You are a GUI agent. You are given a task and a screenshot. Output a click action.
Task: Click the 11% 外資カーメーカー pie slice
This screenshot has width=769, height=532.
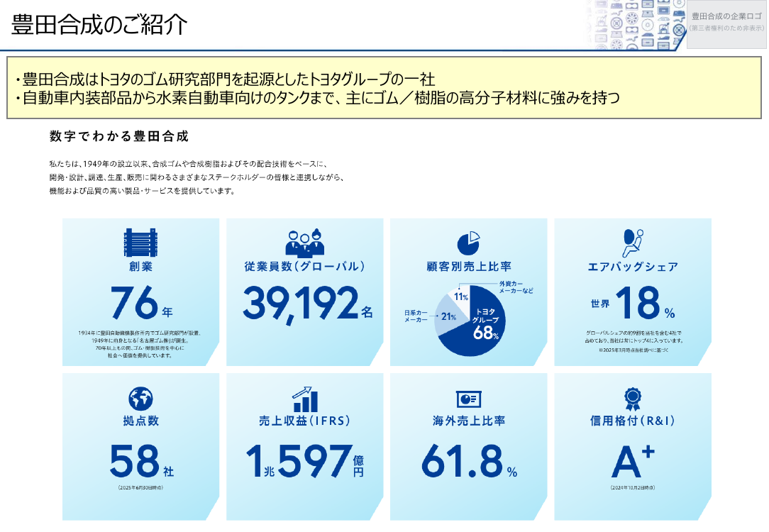tap(460, 298)
